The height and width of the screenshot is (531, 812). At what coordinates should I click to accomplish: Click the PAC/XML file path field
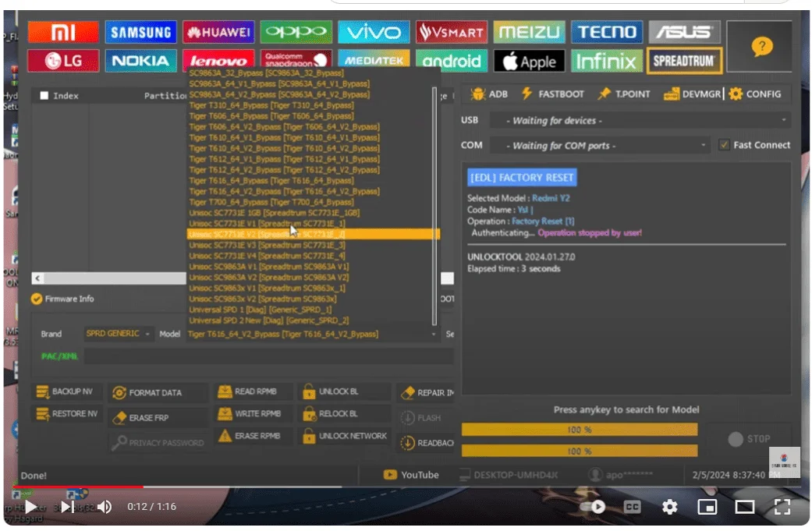(269, 356)
